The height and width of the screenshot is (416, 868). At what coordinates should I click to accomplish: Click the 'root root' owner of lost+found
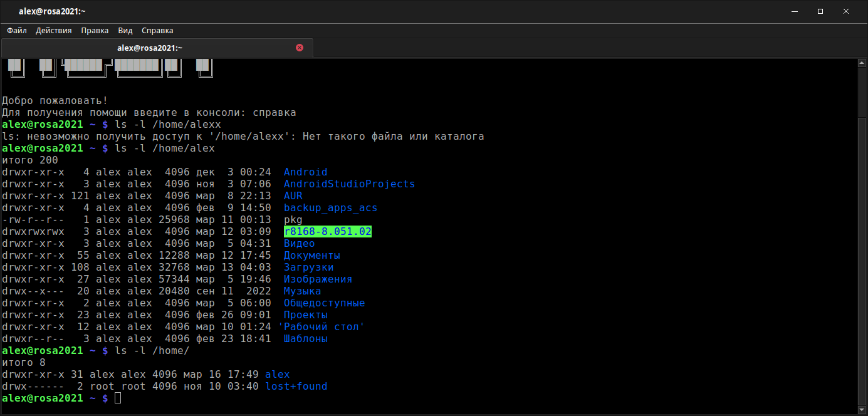pyautogui.click(x=118, y=386)
